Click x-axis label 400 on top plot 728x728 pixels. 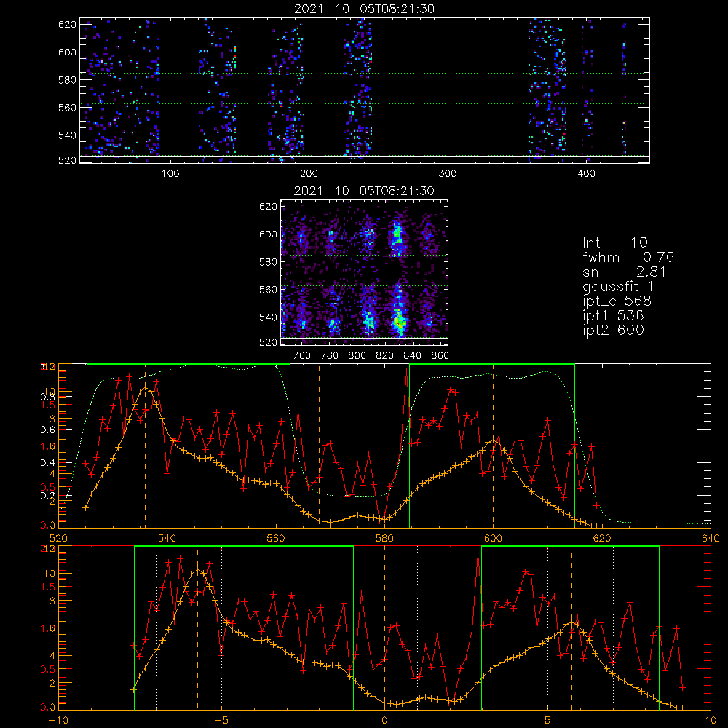point(586,174)
